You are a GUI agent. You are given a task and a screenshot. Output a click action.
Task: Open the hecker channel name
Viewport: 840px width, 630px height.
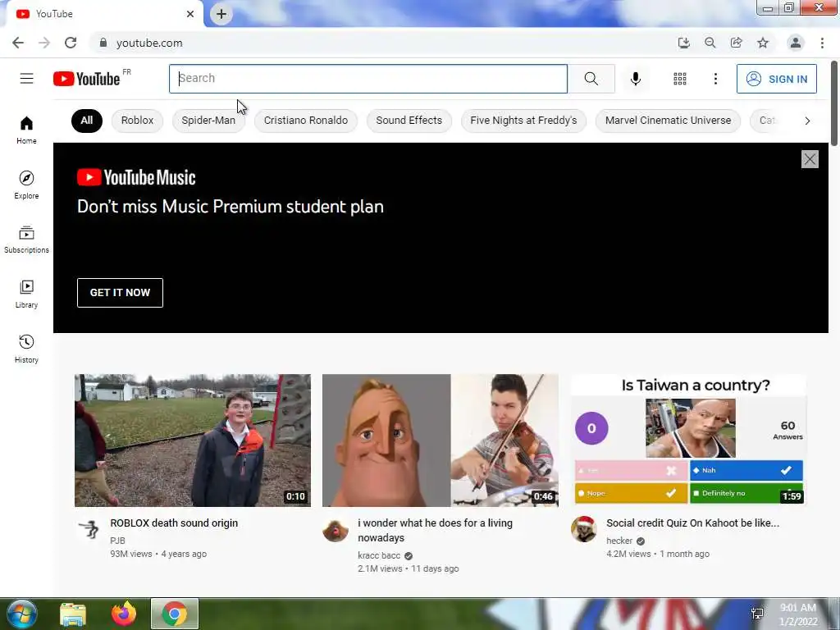pyautogui.click(x=619, y=541)
